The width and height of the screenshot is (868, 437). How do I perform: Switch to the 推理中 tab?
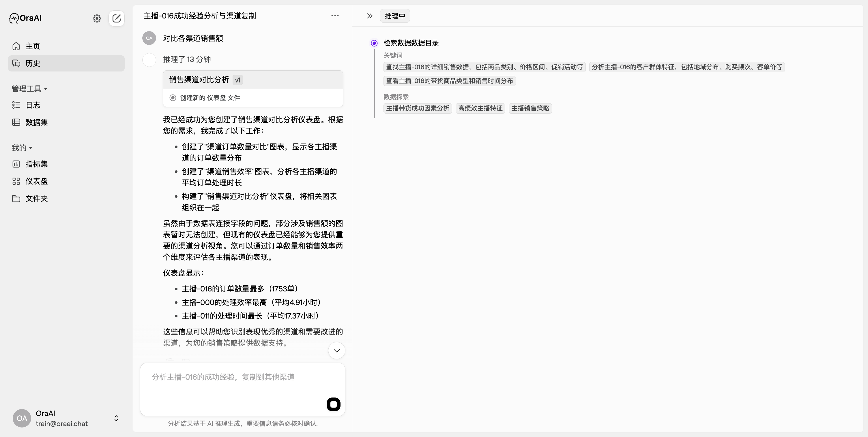(394, 16)
